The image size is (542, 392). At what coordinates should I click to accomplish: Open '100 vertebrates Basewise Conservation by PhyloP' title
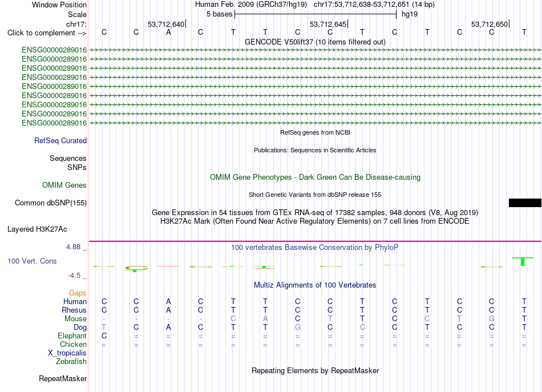[315, 247]
